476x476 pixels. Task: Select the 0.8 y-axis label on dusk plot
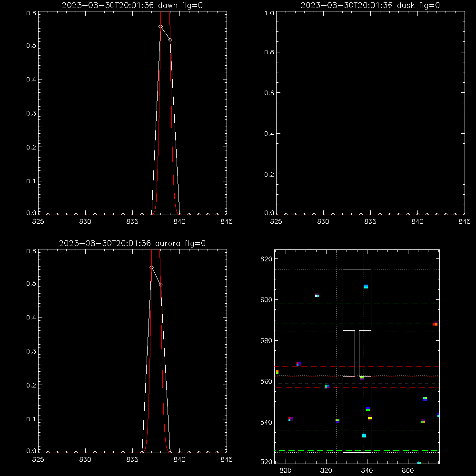pyautogui.click(x=269, y=52)
